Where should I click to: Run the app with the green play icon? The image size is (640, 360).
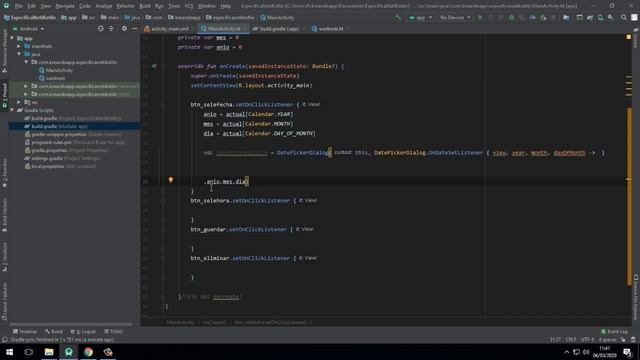coord(480,18)
